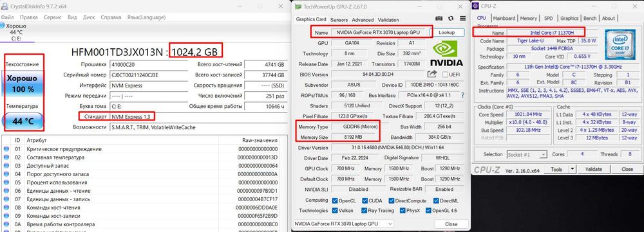Click the Close button in CPU-Z
644x232 pixels.
pyautogui.click(x=627, y=169)
